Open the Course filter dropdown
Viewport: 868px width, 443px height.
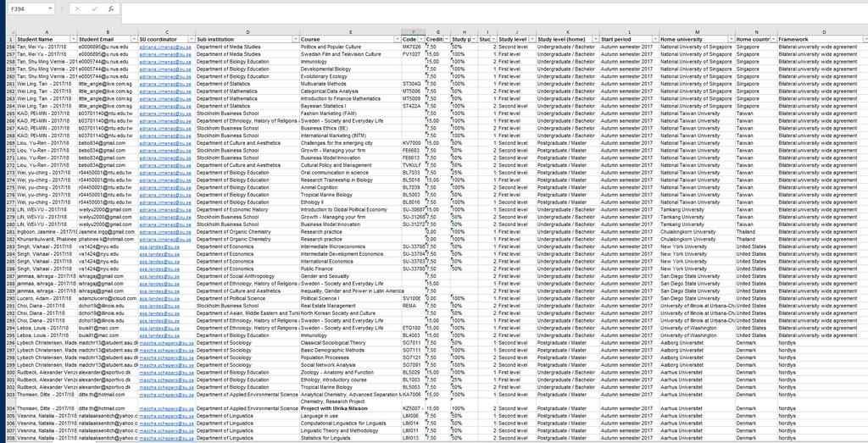click(397, 40)
